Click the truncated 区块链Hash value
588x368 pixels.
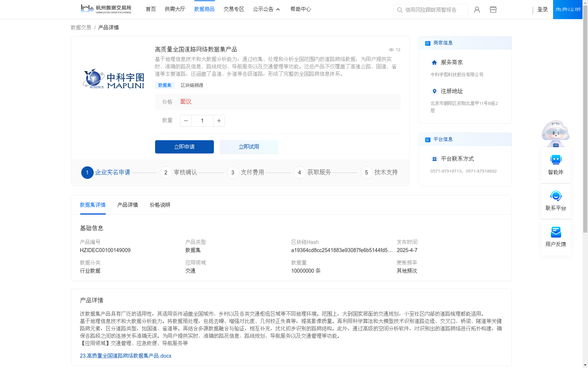(x=342, y=250)
